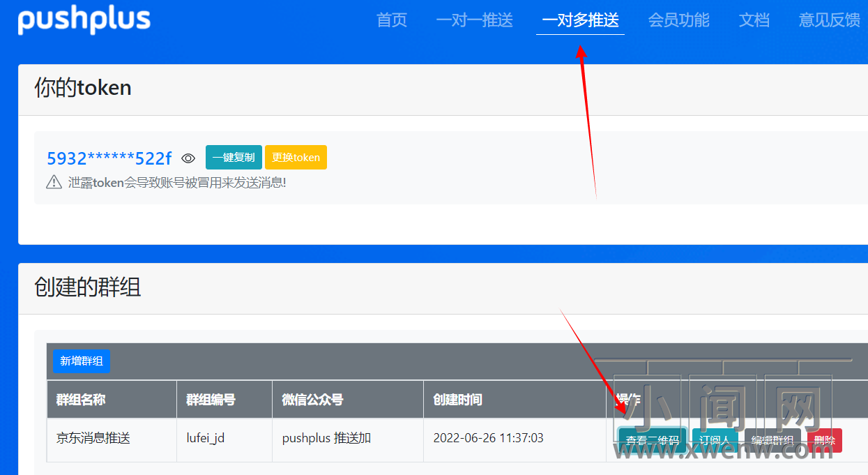Click the 你的token section heading
Image resolution: width=868 pixels, height=475 pixels.
[83, 88]
